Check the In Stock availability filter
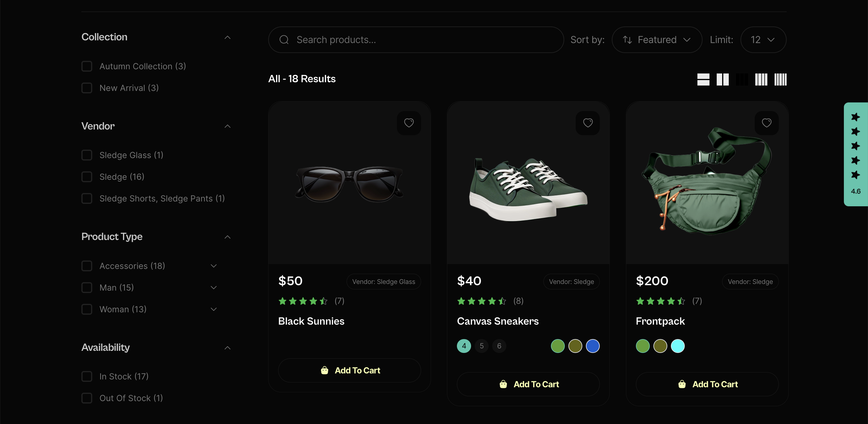This screenshot has width=868, height=424. pos(87,376)
